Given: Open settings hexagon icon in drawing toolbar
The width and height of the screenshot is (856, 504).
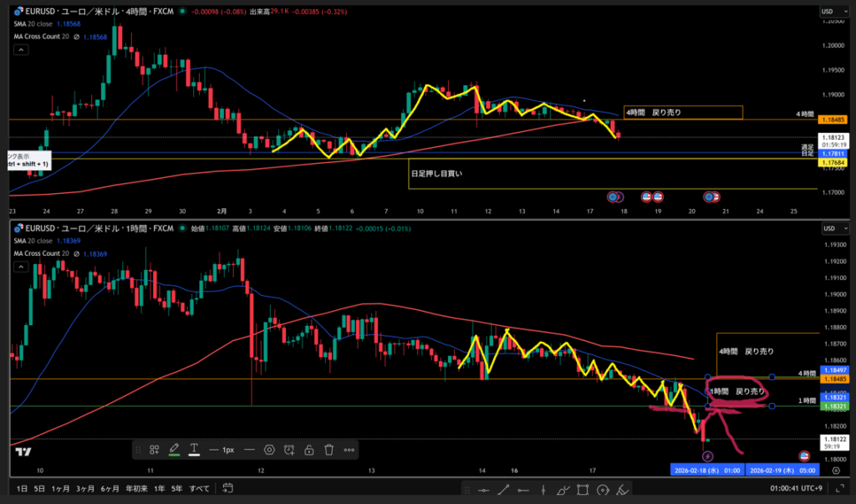Looking at the screenshot, I should (x=269, y=450).
